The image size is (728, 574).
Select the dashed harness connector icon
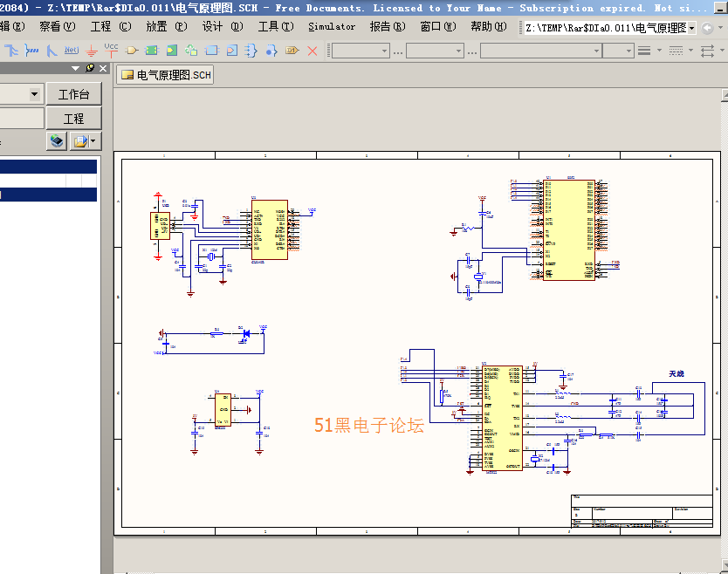[251, 51]
